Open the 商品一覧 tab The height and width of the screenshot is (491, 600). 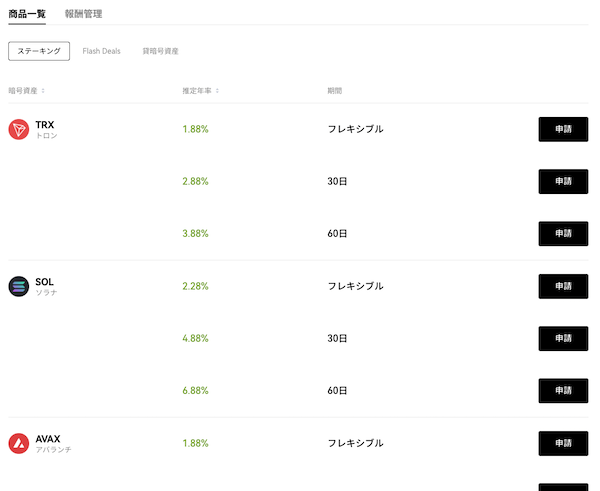27,14
